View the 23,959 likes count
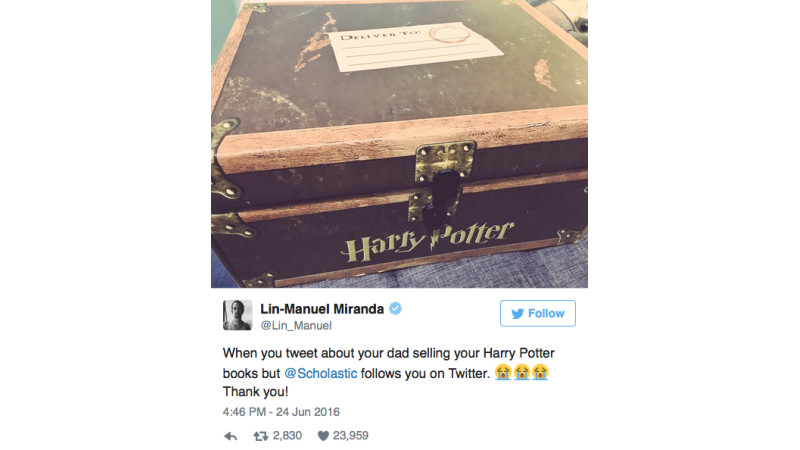 point(351,436)
